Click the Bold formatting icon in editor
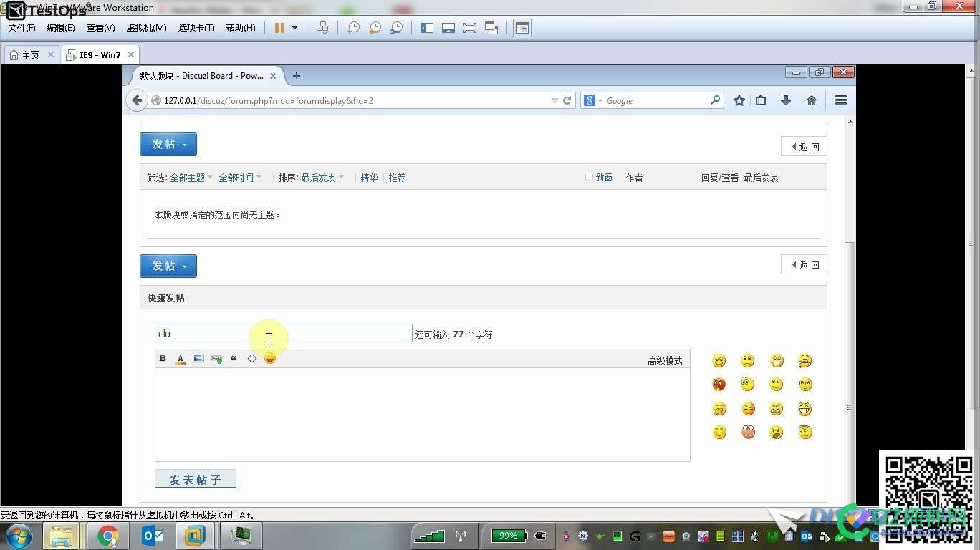 pos(163,359)
